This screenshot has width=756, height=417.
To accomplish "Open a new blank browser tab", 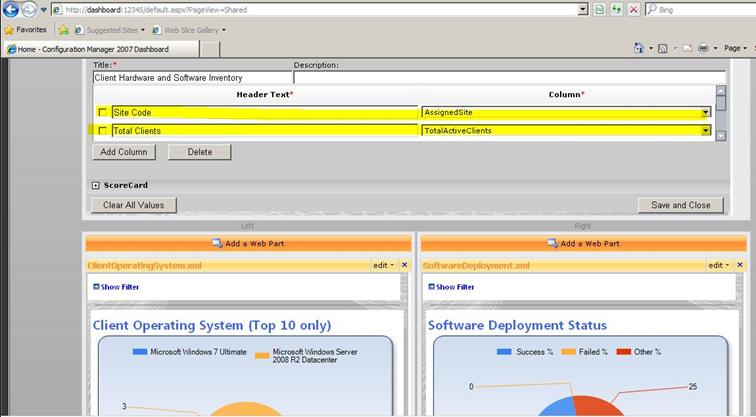I will (x=210, y=49).
